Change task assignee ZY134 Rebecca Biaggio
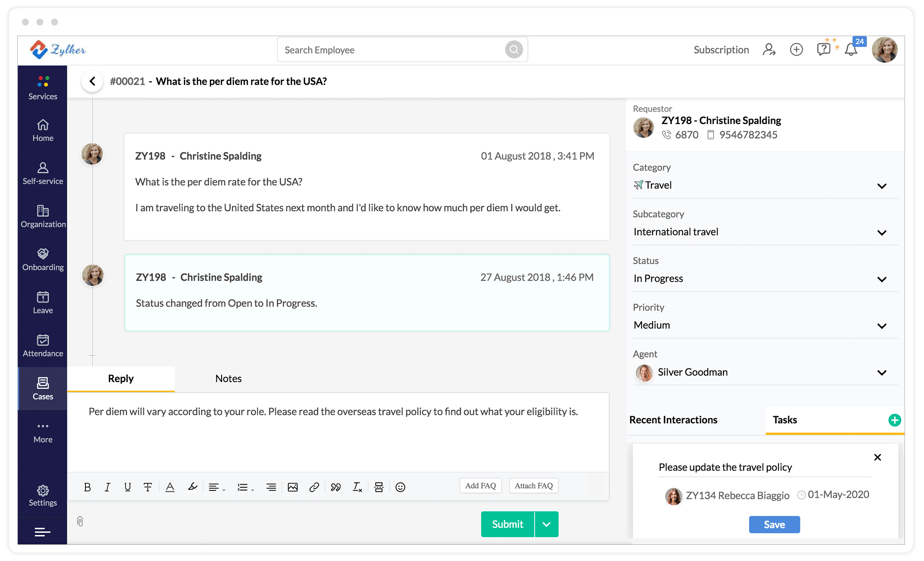Screen dimensions: 924x561 [727, 495]
